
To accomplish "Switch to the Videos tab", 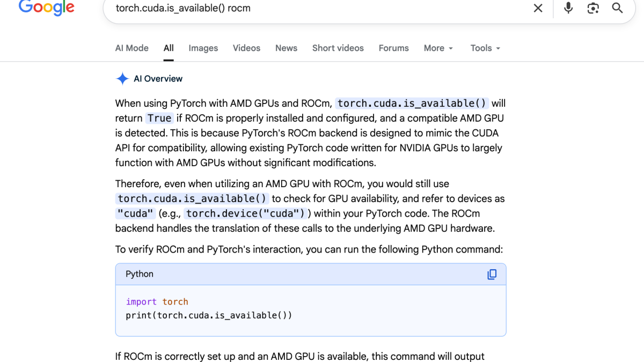I will 246,48.
